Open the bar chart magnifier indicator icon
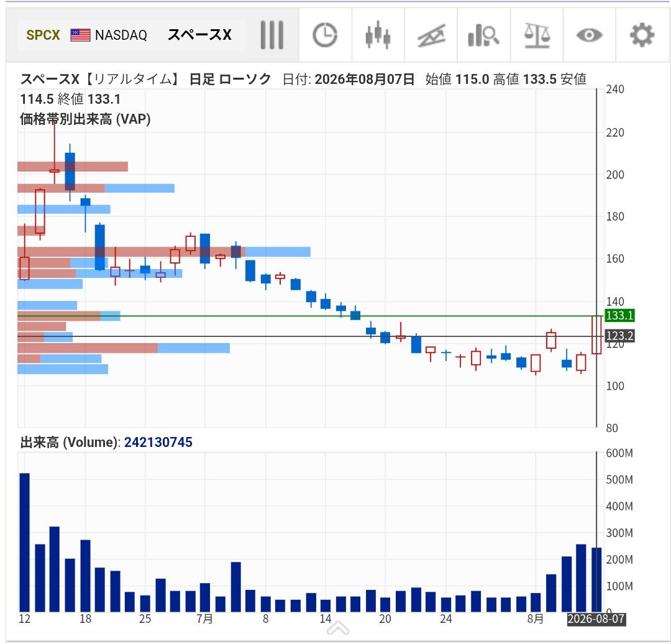This screenshot has height=644, width=671. [483, 35]
